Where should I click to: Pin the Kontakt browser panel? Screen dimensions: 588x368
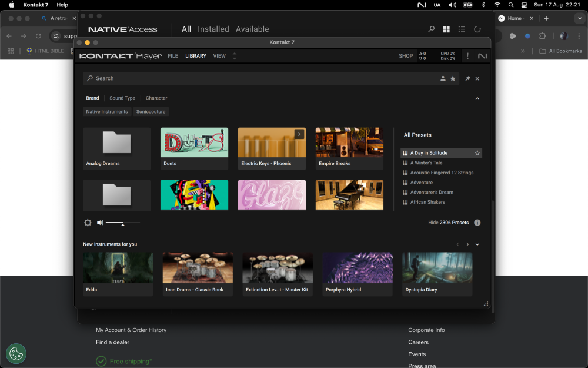click(467, 78)
